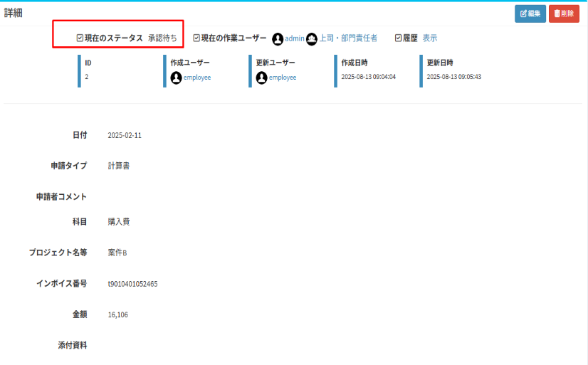
Task: Click the 金額 value 16,106
Action: 117,314
